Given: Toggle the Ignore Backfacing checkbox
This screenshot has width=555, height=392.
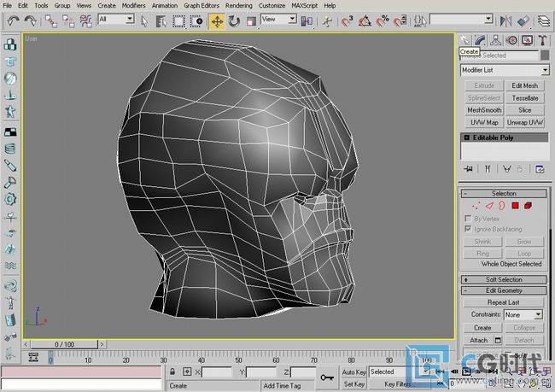Looking at the screenshot, I should coord(468,229).
